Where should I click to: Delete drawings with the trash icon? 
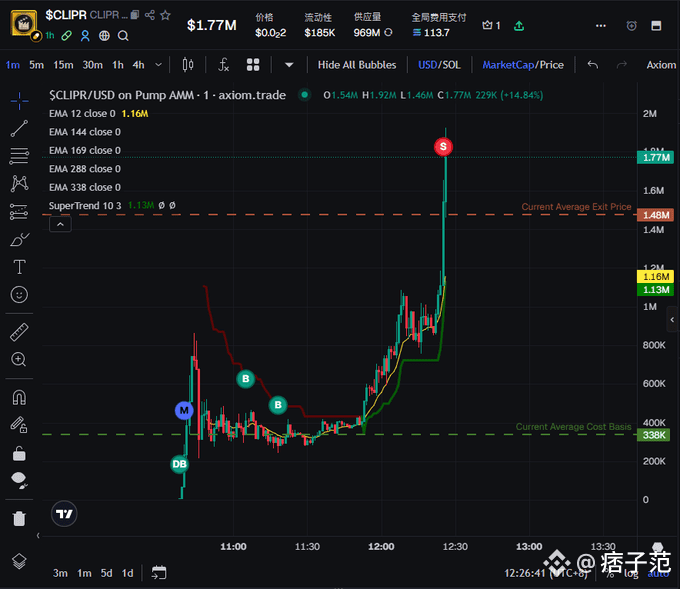click(x=19, y=518)
